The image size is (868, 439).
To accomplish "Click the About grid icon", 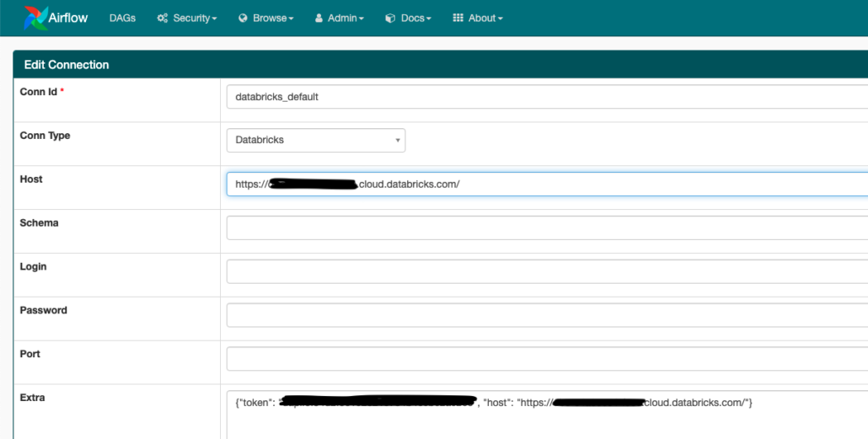I will point(458,18).
